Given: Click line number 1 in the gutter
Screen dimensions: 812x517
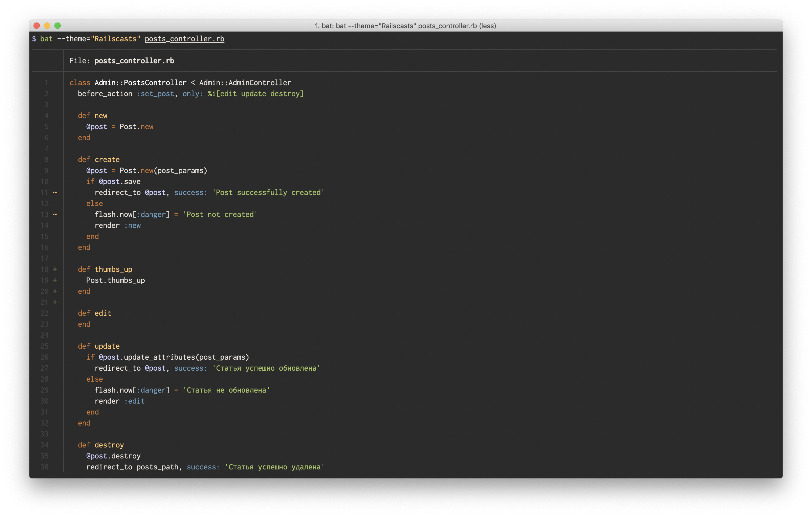Looking at the screenshot, I should 46,83.
